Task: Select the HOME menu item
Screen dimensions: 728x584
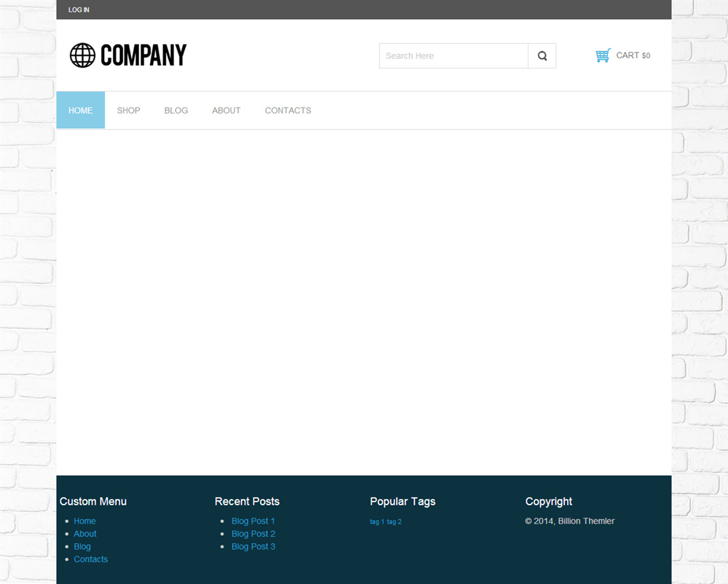Action: pyautogui.click(x=81, y=110)
